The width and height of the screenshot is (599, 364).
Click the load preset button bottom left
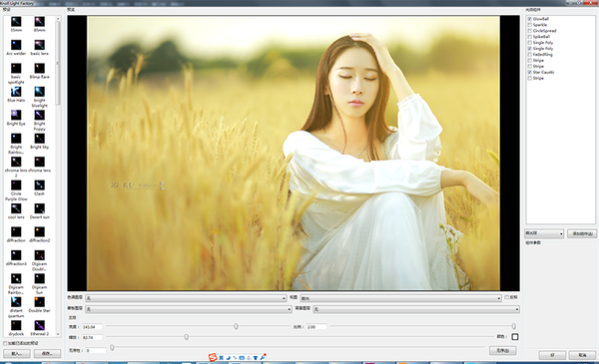(16, 354)
